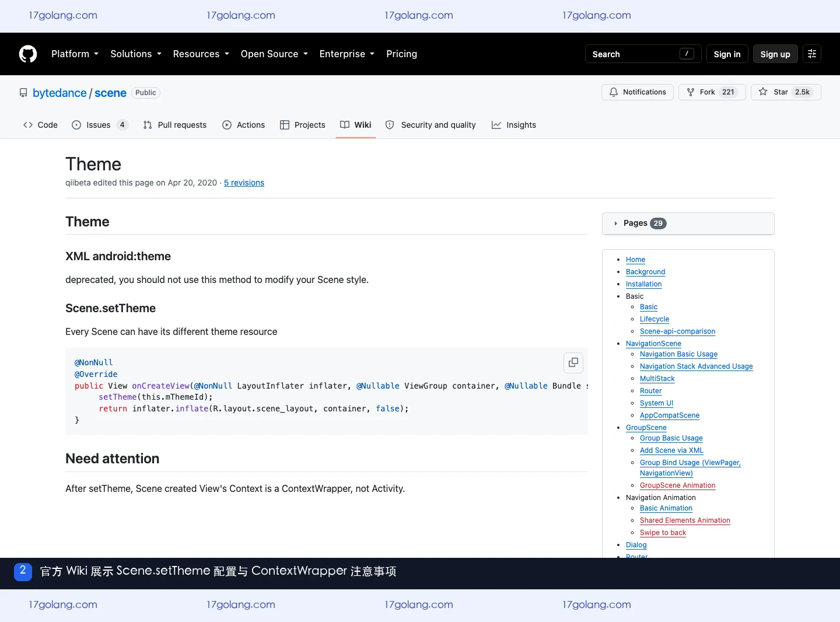Image resolution: width=840 pixels, height=622 pixels.
Task: Open the Home wiki page
Action: (635, 260)
